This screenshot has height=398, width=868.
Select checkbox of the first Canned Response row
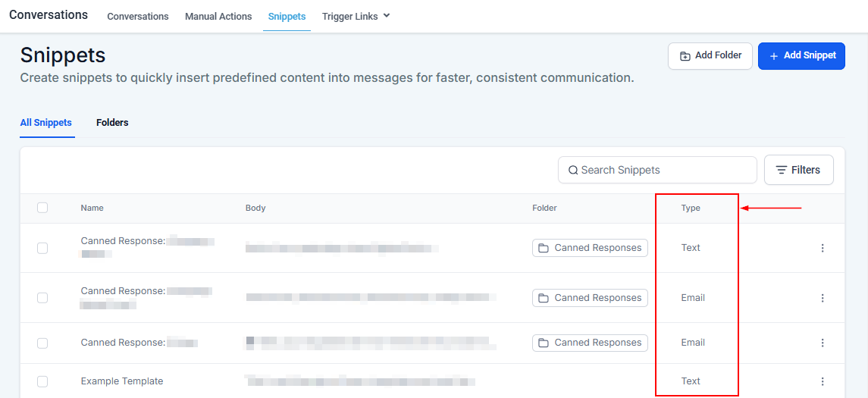pos(42,248)
